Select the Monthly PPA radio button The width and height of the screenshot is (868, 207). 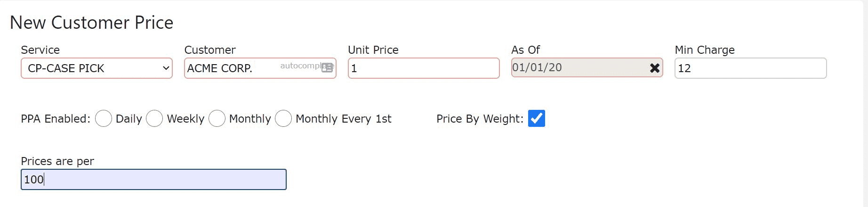[x=217, y=118]
